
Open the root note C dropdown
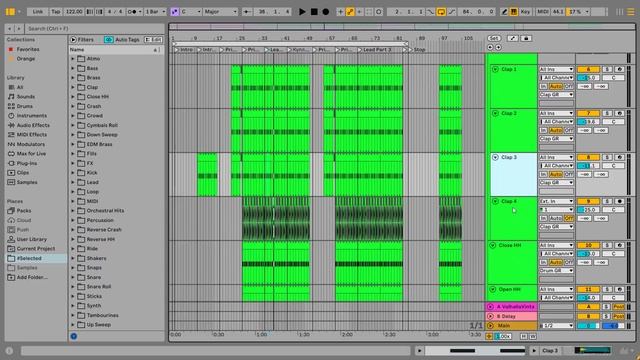point(191,12)
